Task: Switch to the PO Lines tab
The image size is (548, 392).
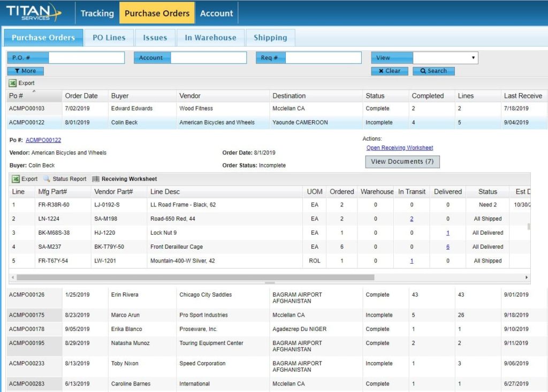Action: click(109, 37)
